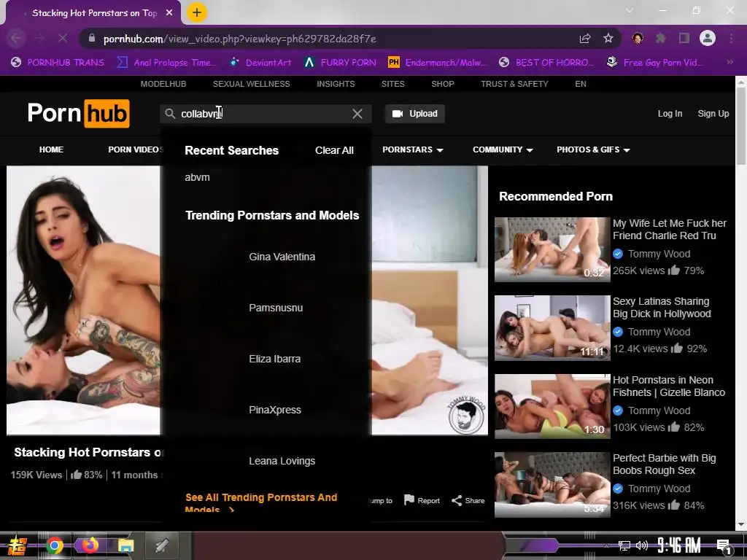Open SEXUAL WELLNESS in the top menu
The height and width of the screenshot is (560, 747).
[x=252, y=84]
